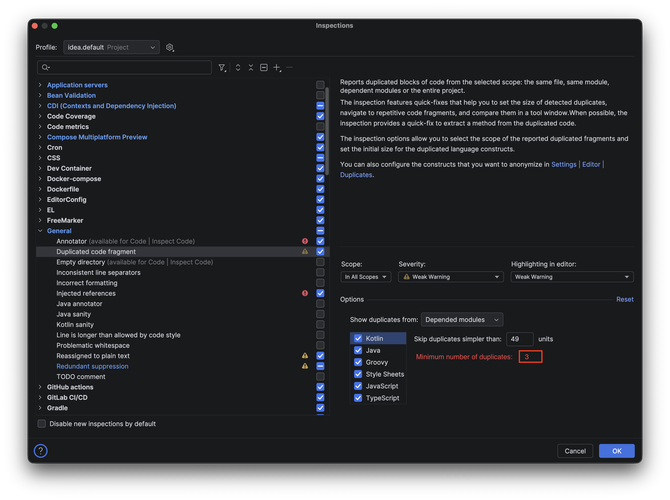670x500 pixels.
Task: Select Injected references inspection item
Action: 86,294
